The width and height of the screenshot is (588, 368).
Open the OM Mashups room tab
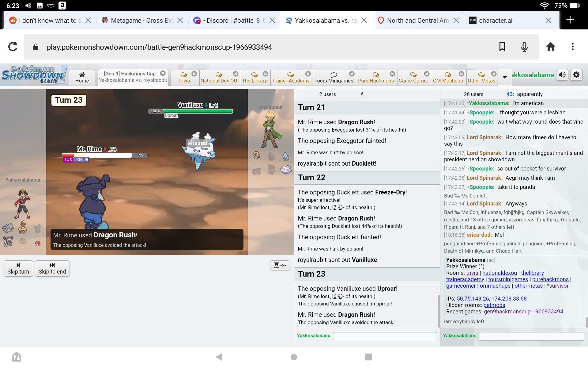(x=448, y=78)
